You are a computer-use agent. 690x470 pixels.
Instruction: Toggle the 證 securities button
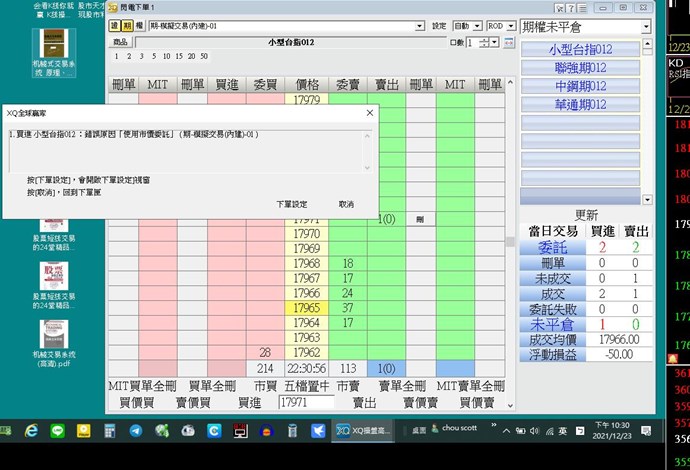(x=115, y=26)
